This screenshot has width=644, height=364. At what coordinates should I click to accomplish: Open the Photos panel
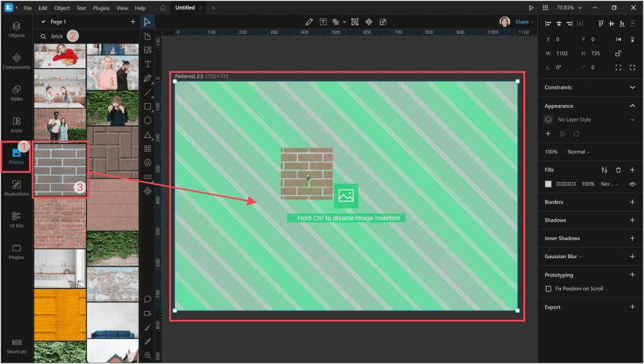coord(16,156)
